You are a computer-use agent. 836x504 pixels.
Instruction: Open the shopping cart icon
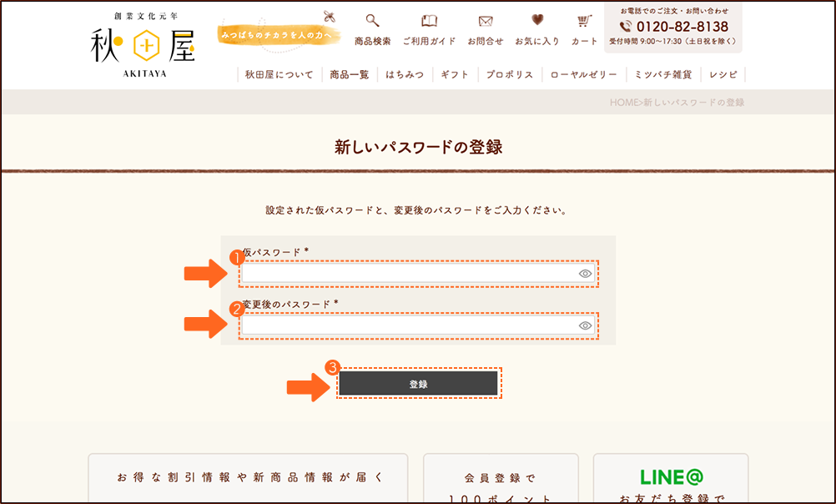[584, 22]
